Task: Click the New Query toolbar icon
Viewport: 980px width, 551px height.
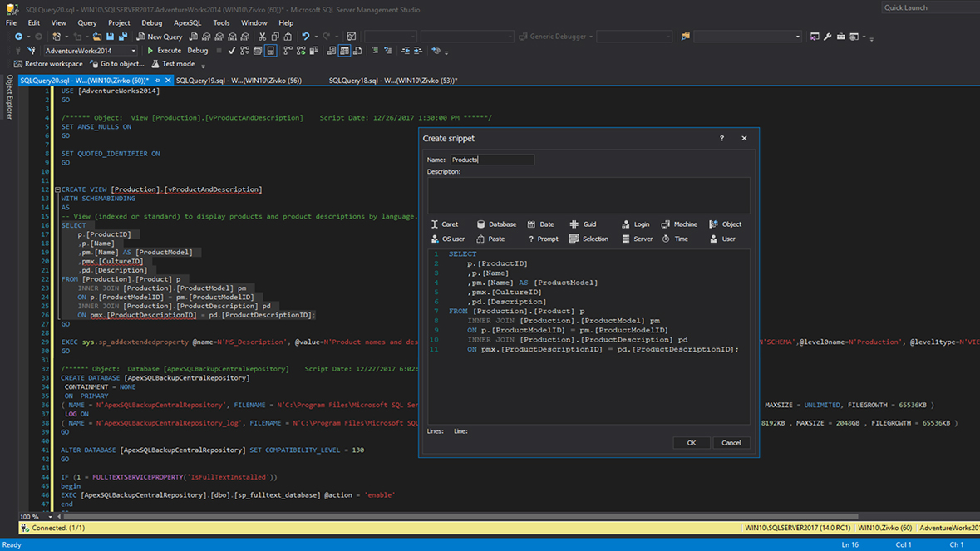Action: pos(159,36)
